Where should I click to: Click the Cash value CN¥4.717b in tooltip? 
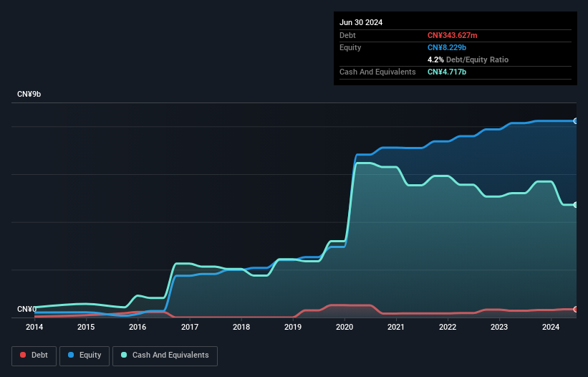click(x=447, y=72)
